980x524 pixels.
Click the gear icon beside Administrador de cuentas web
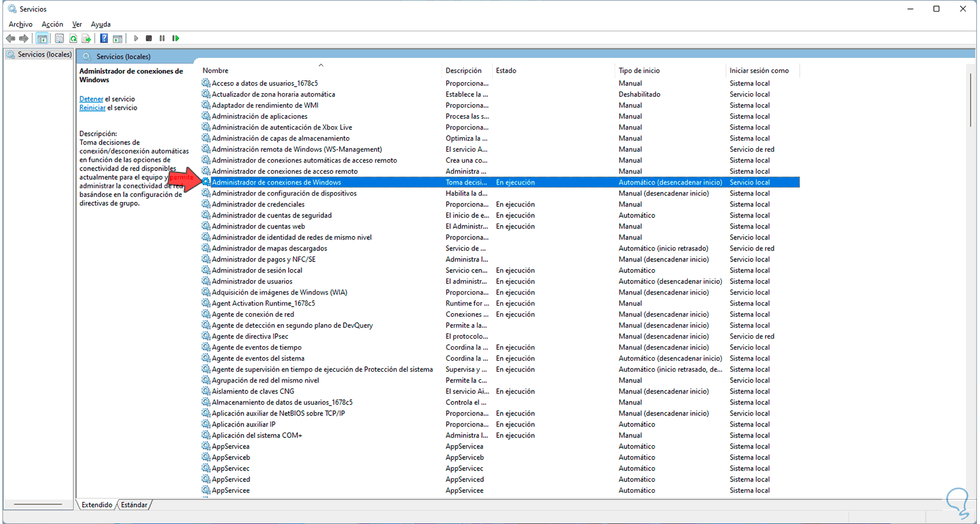click(x=206, y=226)
